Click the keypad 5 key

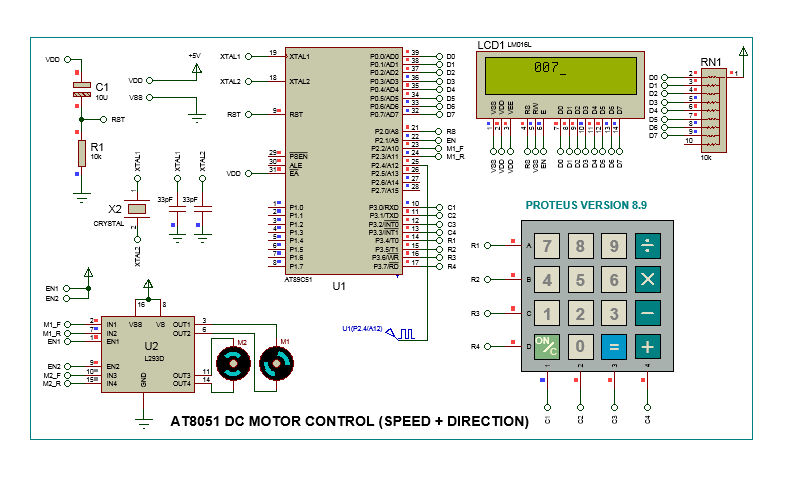pos(580,279)
